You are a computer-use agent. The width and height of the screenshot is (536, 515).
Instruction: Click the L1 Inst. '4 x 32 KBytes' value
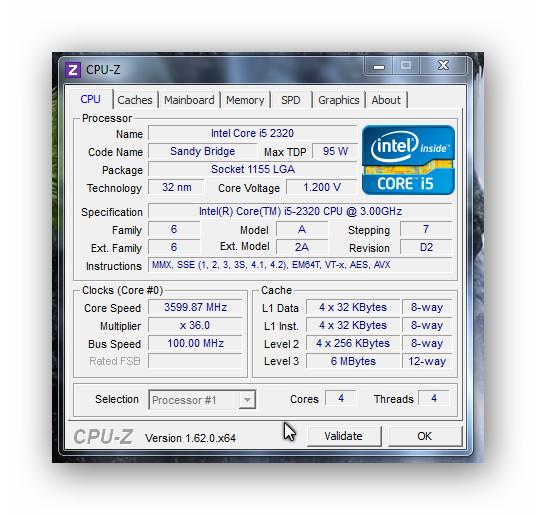click(353, 325)
